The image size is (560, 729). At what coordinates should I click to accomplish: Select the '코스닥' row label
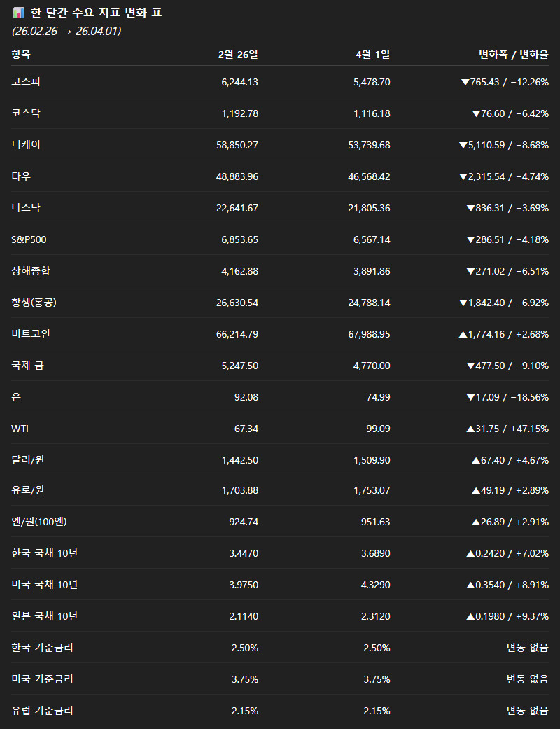click(26, 113)
